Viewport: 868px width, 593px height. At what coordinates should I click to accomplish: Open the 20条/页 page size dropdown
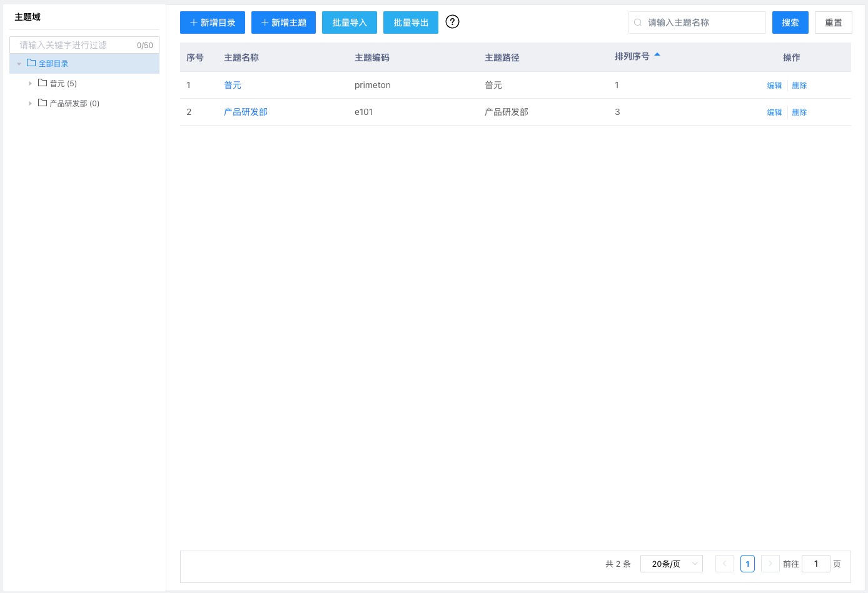pyautogui.click(x=671, y=563)
